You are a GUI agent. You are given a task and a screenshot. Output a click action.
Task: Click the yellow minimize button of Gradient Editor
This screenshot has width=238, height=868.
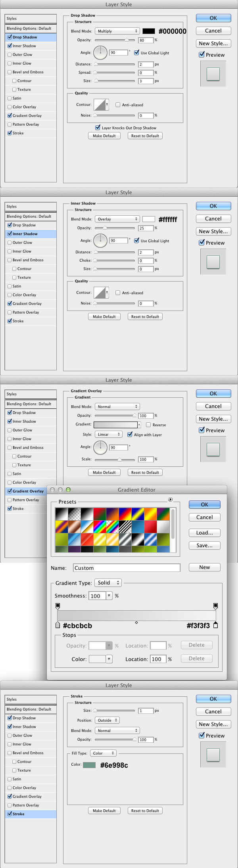point(60,490)
